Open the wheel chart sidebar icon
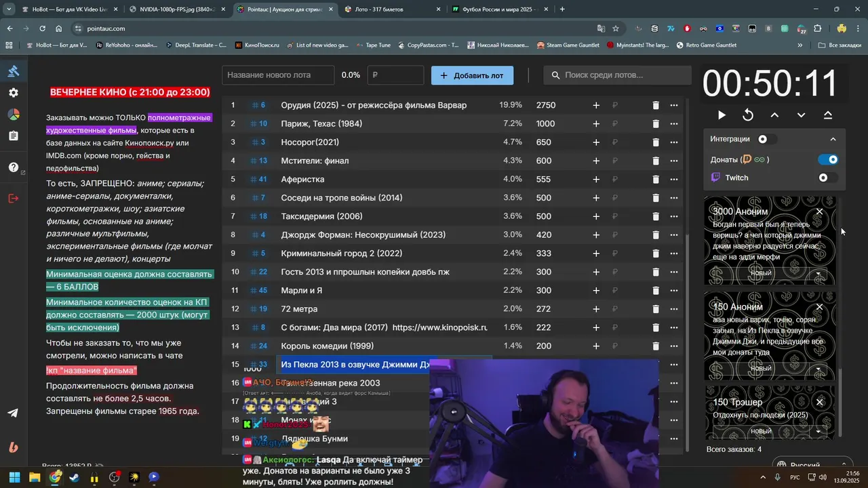The height and width of the screenshot is (488, 868). coord(14,115)
